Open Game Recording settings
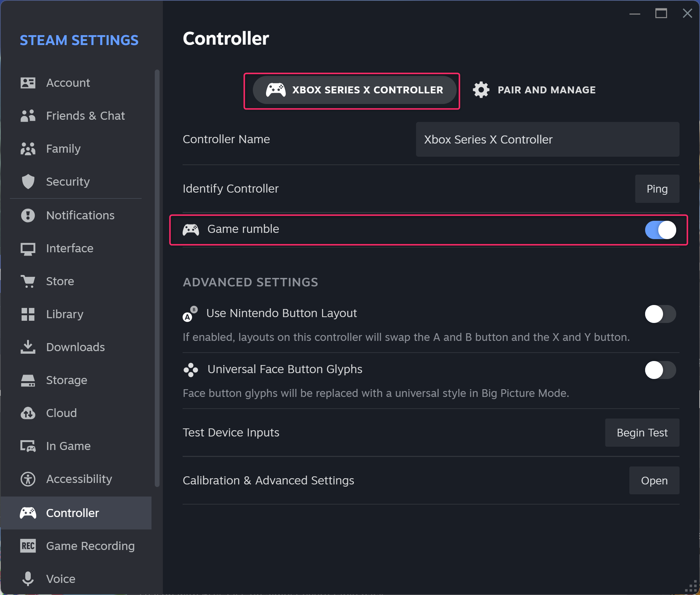Image resolution: width=700 pixels, height=595 pixels. click(76, 546)
